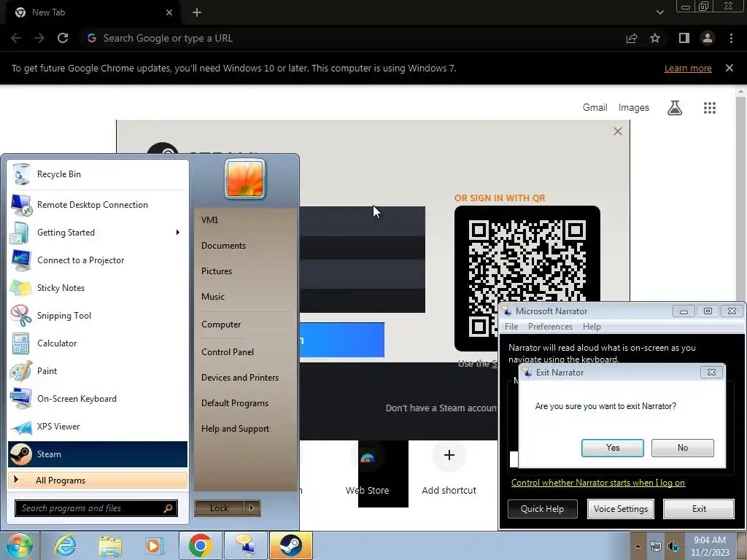Open Internet Explorer from taskbar
Image resolution: width=747 pixels, height=560 pixels.
pyautogui.click(x=65, y=545)
